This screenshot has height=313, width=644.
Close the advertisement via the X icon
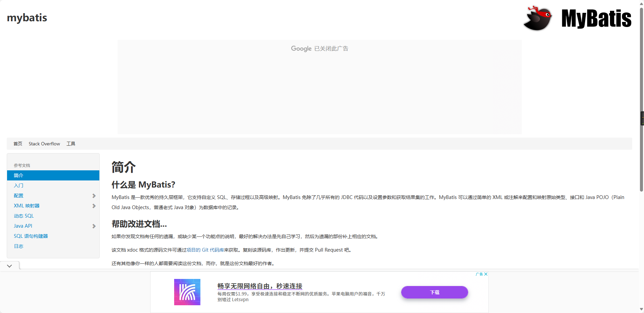pos(486,274)
